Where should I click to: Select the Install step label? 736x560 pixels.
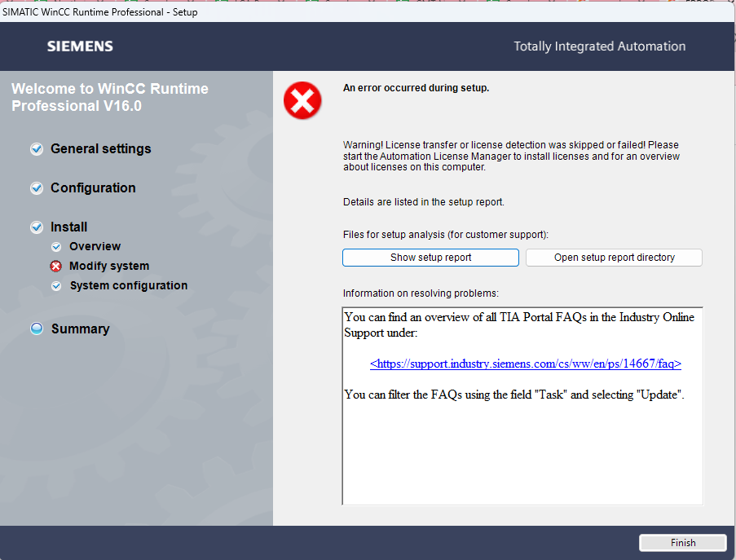[69, 227]
